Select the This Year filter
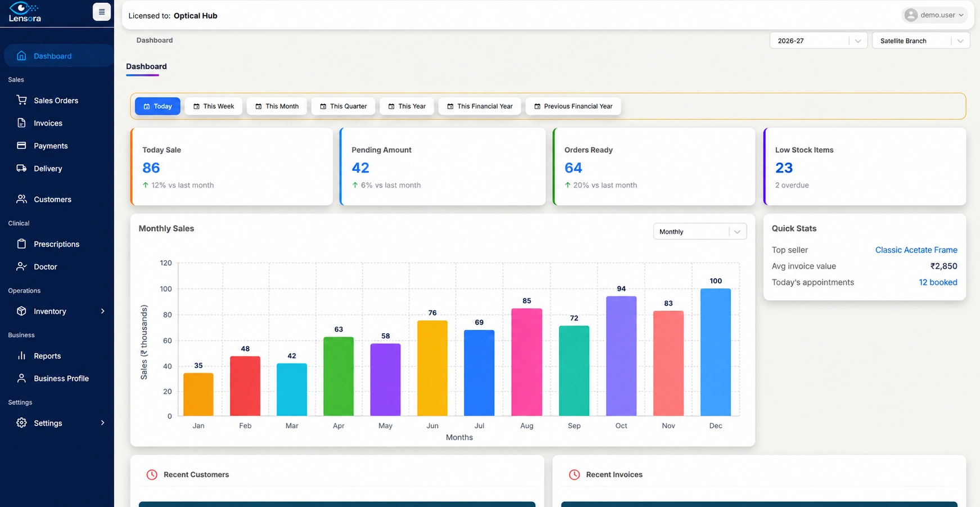This screenshot has height=507, width=980. pos(407,106)
